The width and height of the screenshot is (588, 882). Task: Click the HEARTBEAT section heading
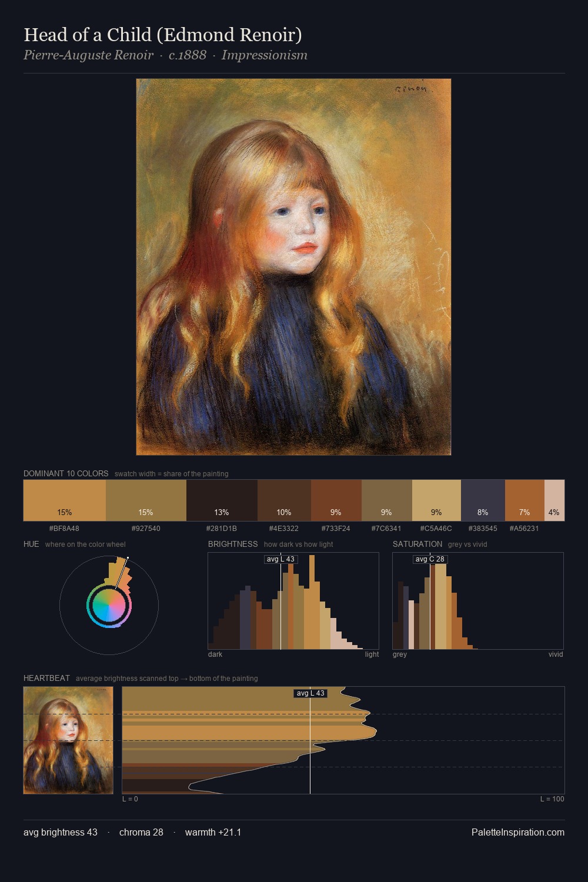point(46,678)
